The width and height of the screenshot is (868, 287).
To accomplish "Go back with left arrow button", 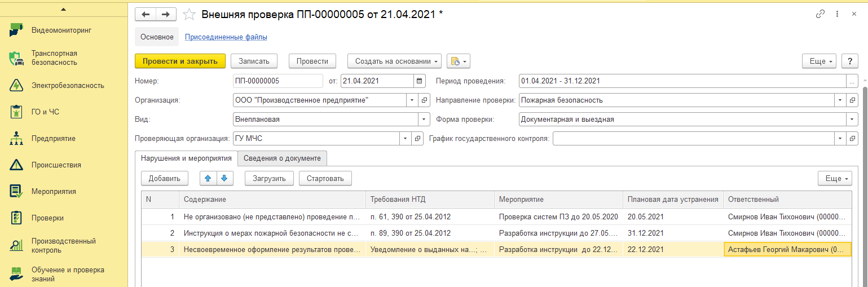I will click(x=146, y=15).
